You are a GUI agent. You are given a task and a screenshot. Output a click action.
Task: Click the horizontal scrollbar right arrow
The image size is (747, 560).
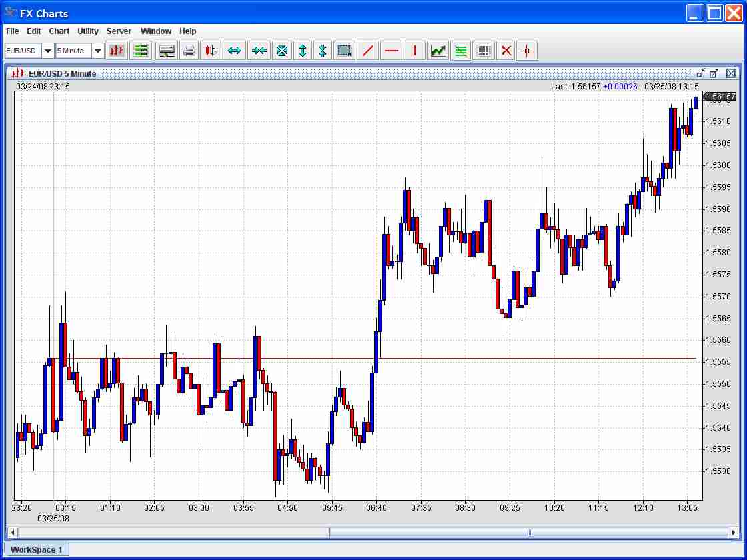pyautogui.click(x=734, y=533)
